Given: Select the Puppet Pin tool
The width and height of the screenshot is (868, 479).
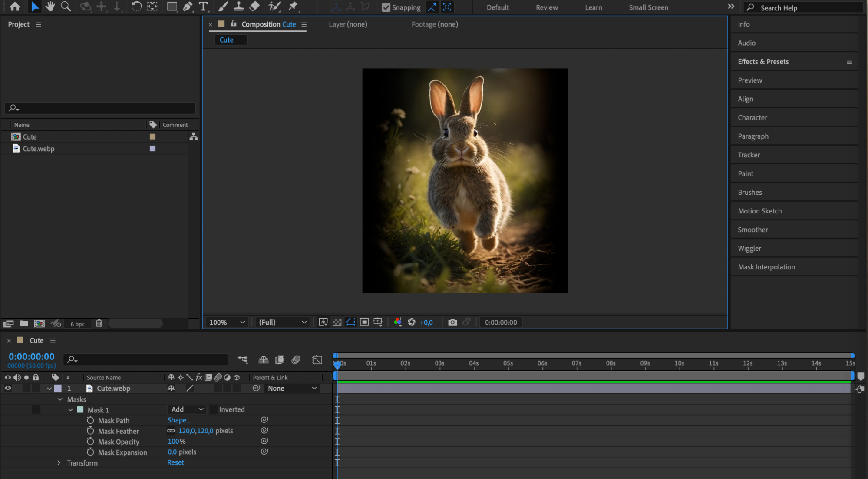Looking at the screenshot, I should point(293,7).
